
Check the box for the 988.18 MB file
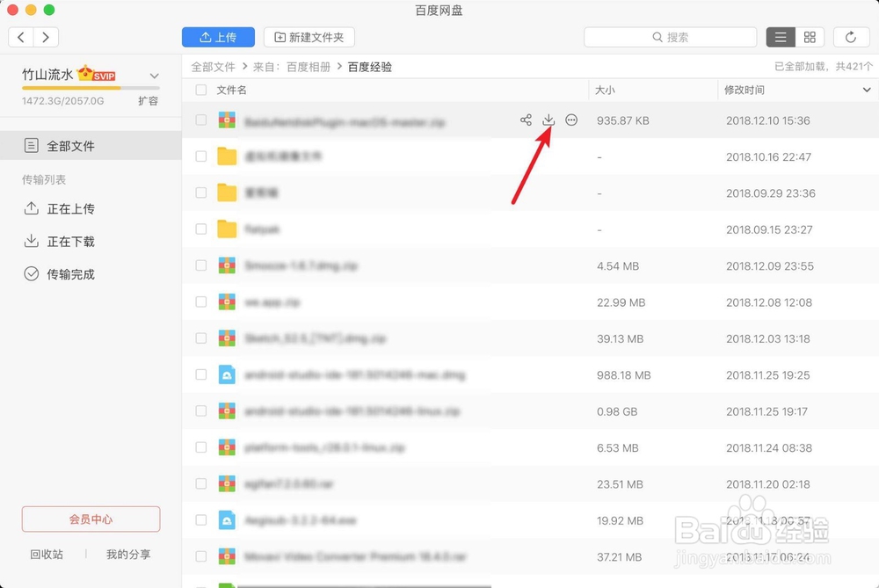[x=200, y=374]
